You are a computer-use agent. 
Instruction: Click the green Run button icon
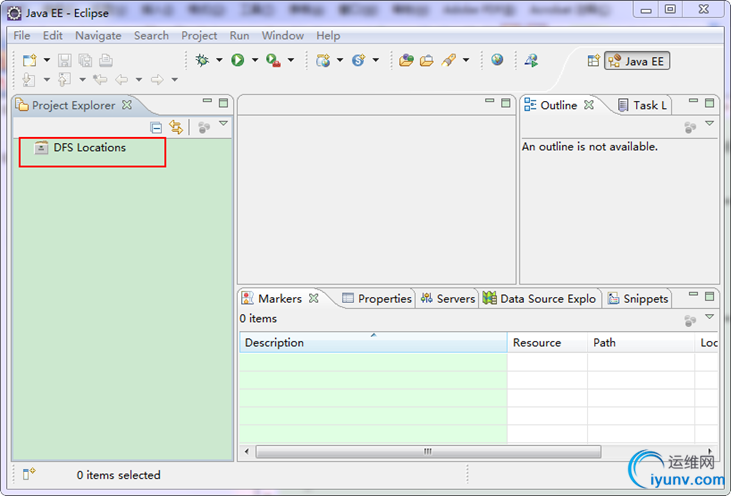(238, 60)
